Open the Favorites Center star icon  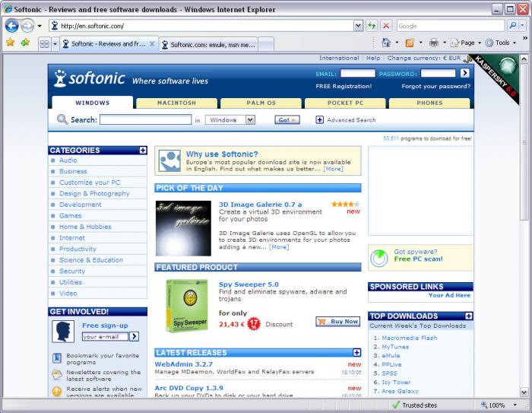point(10,43)
